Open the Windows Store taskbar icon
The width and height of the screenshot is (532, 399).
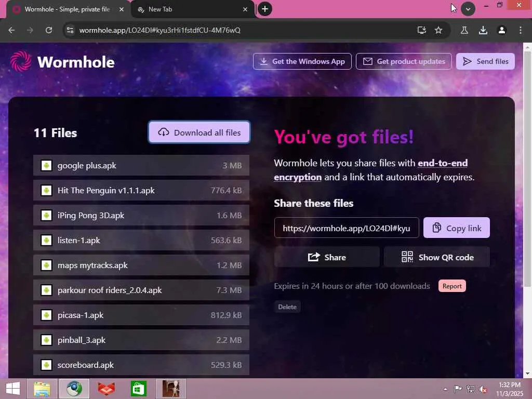pyautogui.click(x=138, y=389)
